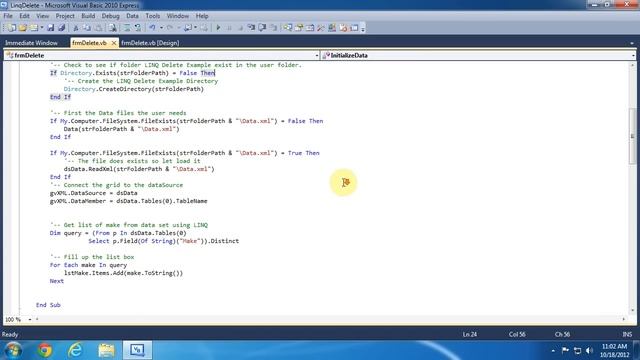
Task: Open Solution Explorer from the toolbar
Action: (287, 28)
